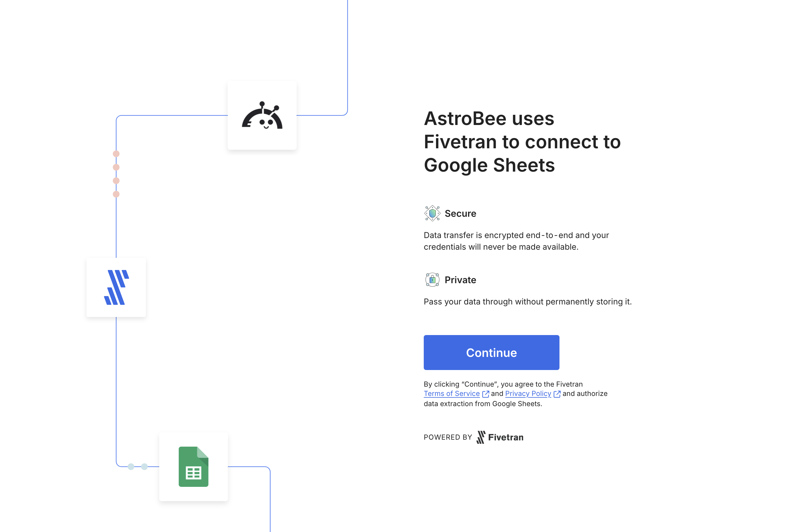Click the blue Fivetran logo tile

116,287
